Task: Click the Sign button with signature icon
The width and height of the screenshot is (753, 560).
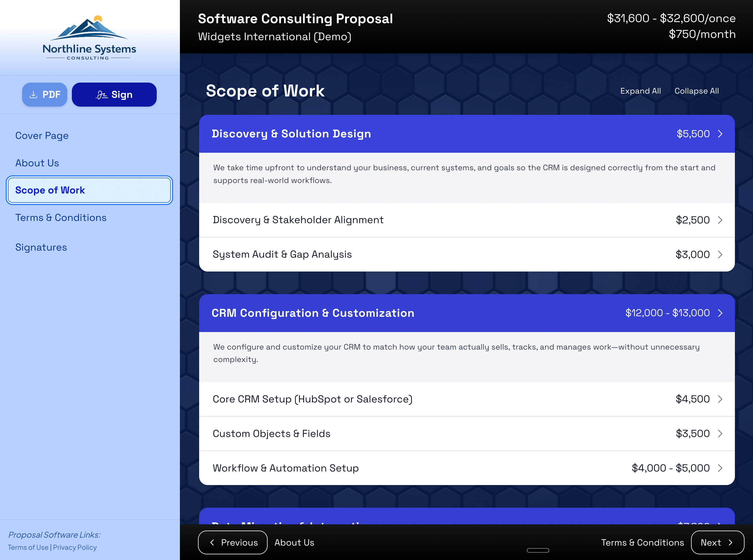Action: click(114, 94)
